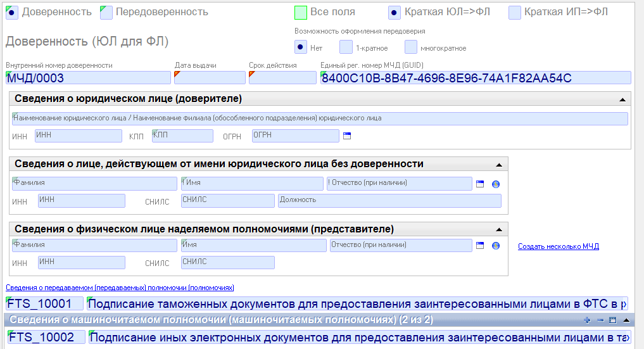Click the Дата выдачи input field

pos(210,78)
